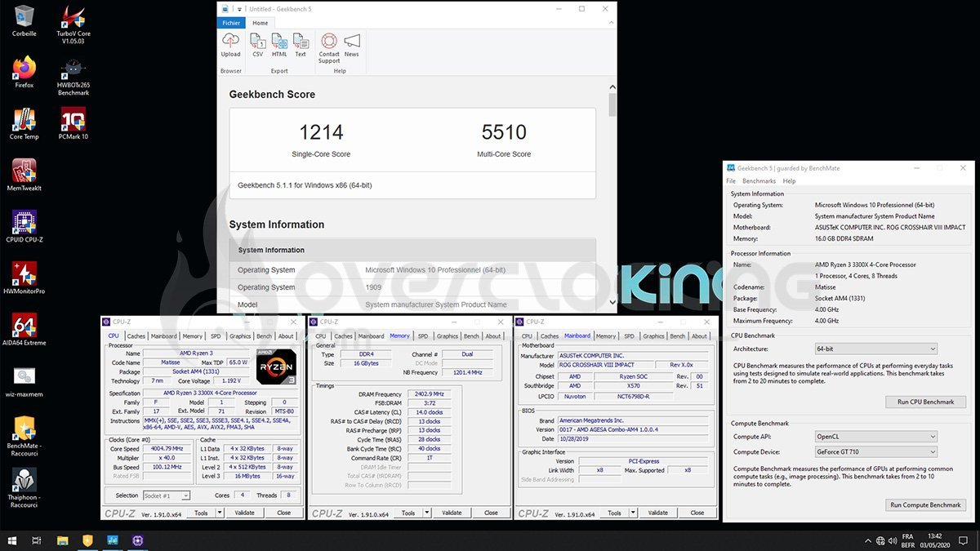
Task: Switch to SPD tab in CPU-Z Memory window
Action: click(x=423, y=336)
